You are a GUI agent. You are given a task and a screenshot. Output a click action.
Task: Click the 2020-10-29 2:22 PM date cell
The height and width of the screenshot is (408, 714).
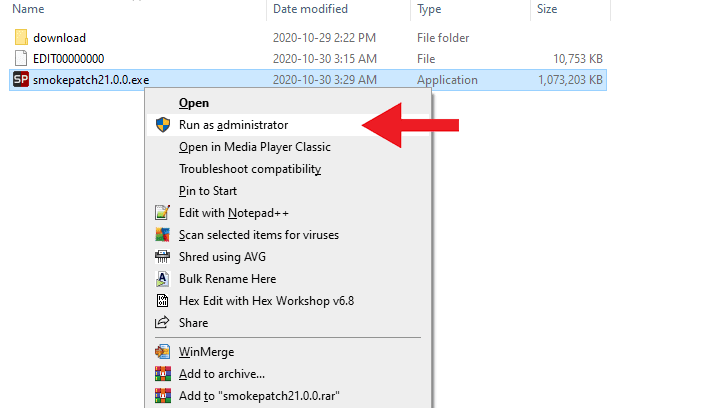tap(324, 37)
